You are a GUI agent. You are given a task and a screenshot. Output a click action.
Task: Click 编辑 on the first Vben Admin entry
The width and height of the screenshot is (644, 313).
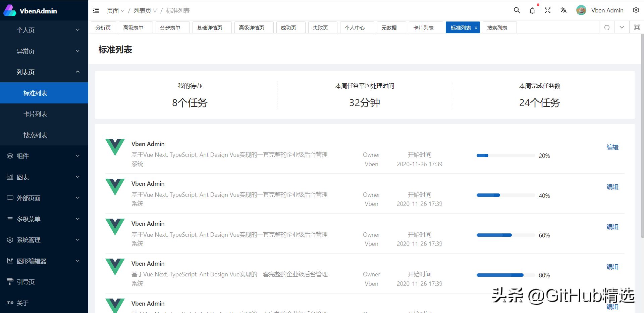612,147
